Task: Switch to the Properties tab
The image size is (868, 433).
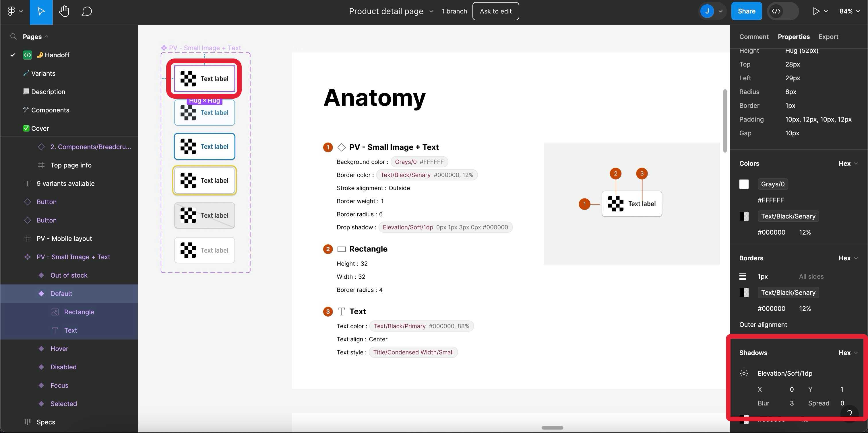Action: pyautogui.click(x=794, y=36)
